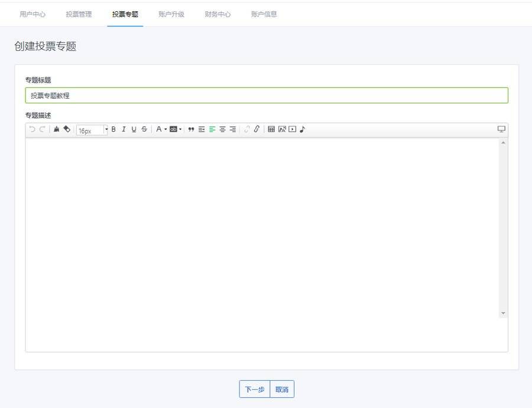Click the indent paragraph icon
Image resolution: width=532 pixels, height=408 pixels.
tap(202, 129)
